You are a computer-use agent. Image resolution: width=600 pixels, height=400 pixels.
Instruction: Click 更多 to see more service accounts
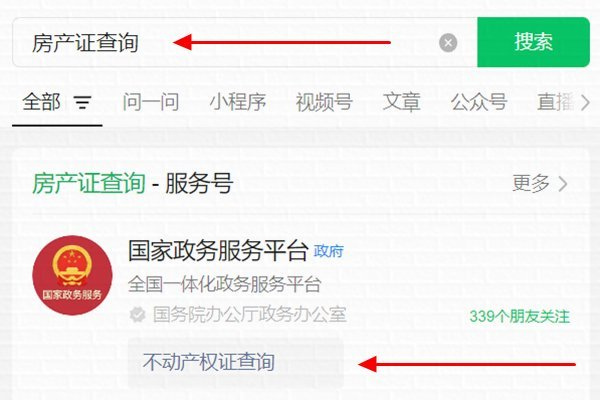pos(539,183)
